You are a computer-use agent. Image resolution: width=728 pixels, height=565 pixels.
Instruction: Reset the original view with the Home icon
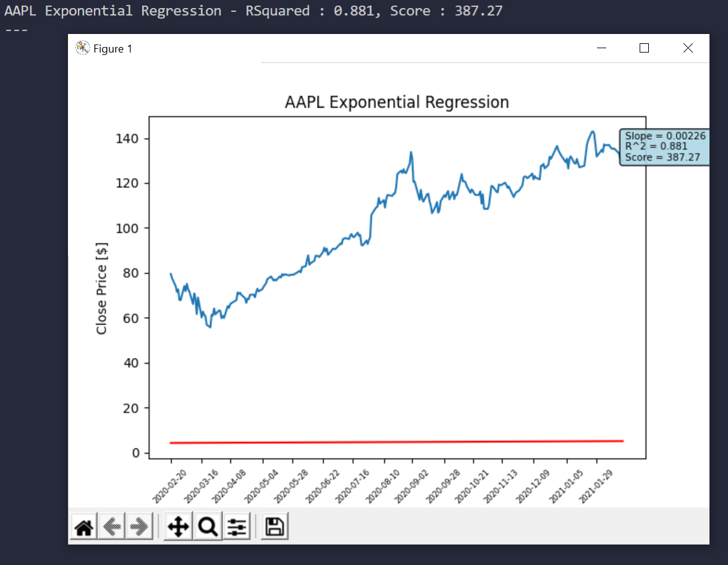[x=83, y=525]
